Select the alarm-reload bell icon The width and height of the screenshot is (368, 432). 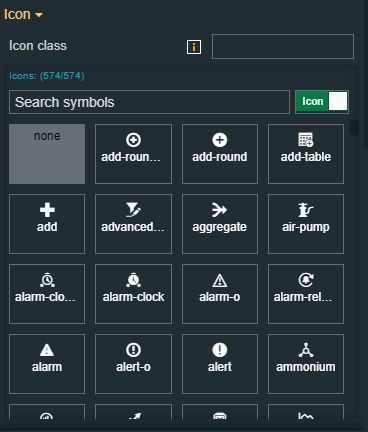(306, 294)
